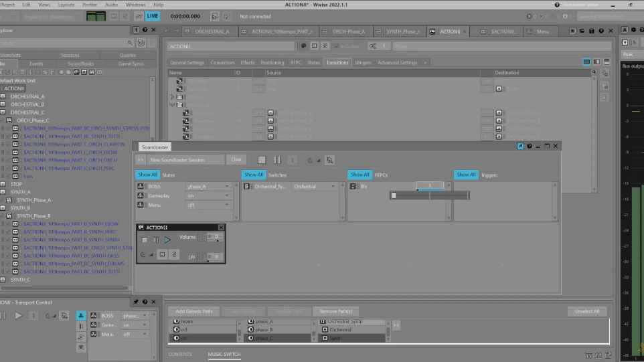Toggle the LIVE editing button
The image size is (644, 362).
(x=153, y=17)
